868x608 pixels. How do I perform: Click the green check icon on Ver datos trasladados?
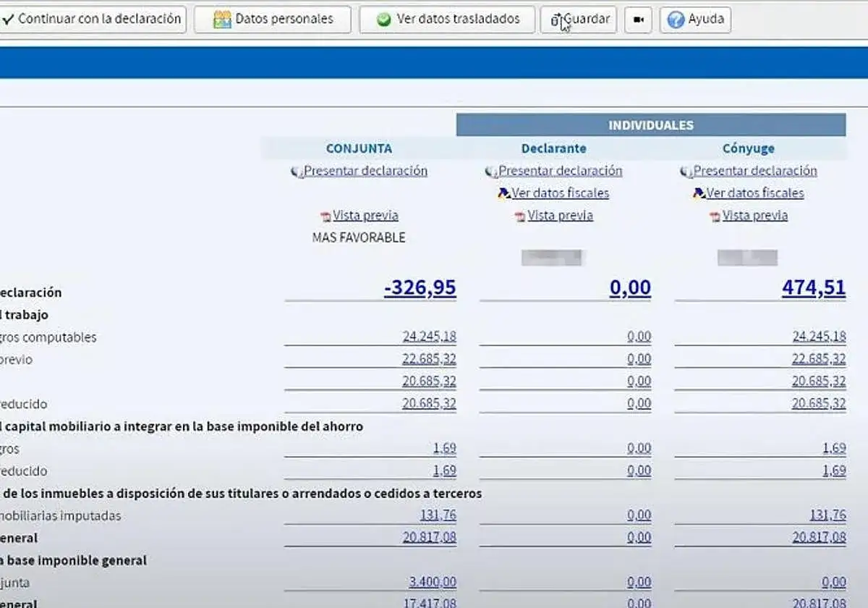(384, 20)
